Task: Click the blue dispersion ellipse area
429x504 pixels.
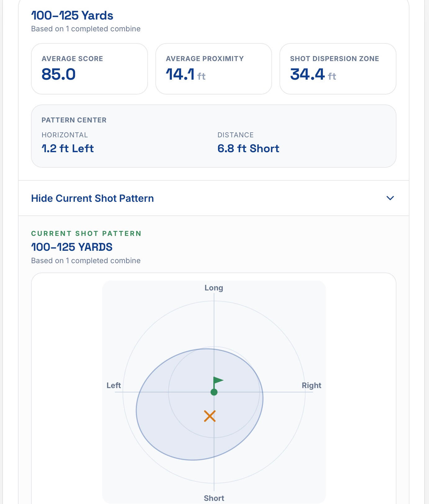Action: click(x=174, y=428)
